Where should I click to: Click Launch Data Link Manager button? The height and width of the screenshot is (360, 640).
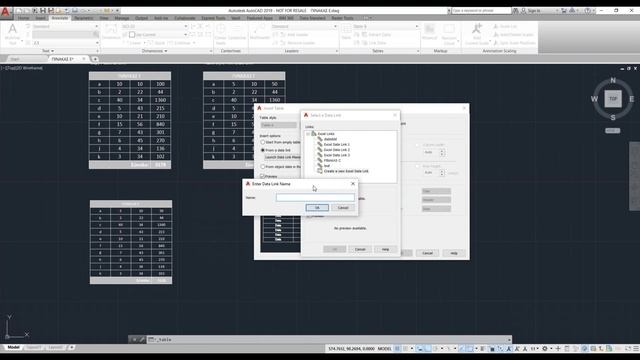[282, 157]
